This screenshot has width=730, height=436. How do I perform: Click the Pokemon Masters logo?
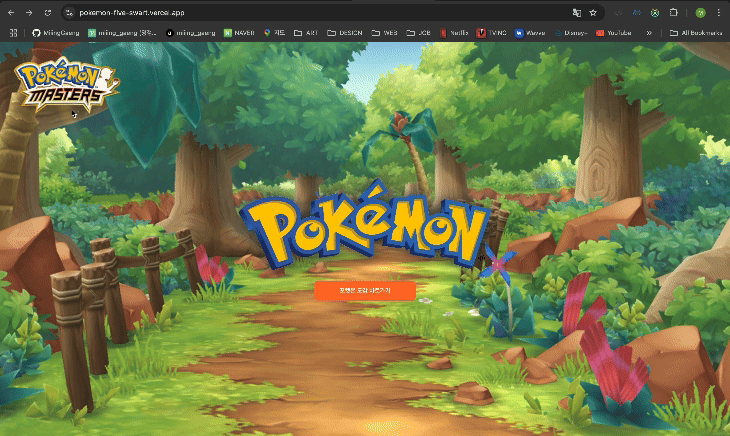[x=67, y=84]
